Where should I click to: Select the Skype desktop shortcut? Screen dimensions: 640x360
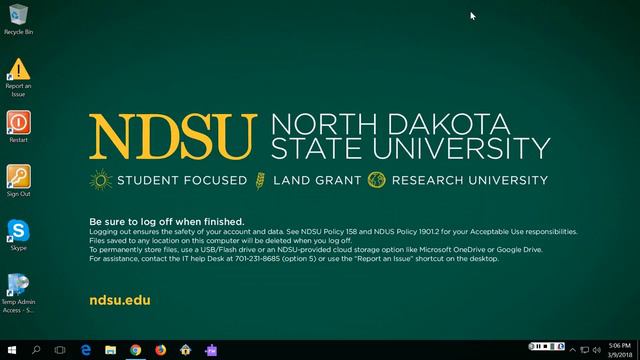coord(18,235)
